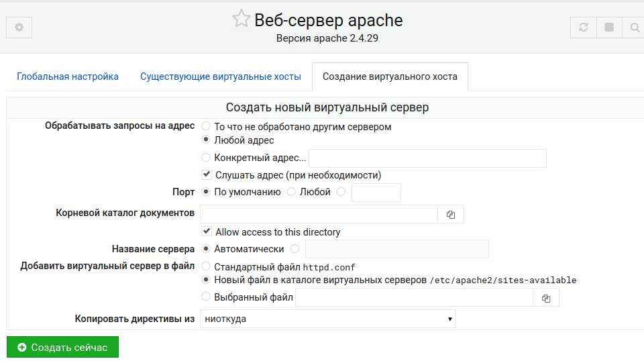The height and width of the screenshot is (361, 644).
Task: Open file chooser for Корневой каталог документов
Action: [x=451, y=214]
